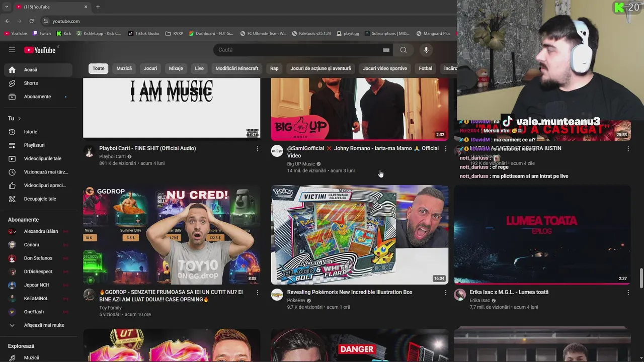Open the Twitch bookmark

click(41, 34)
